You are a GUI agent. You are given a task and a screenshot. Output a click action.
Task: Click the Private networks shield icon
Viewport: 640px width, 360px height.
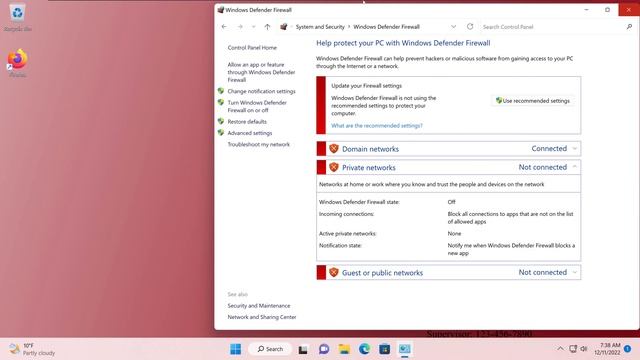click(333, 167)
